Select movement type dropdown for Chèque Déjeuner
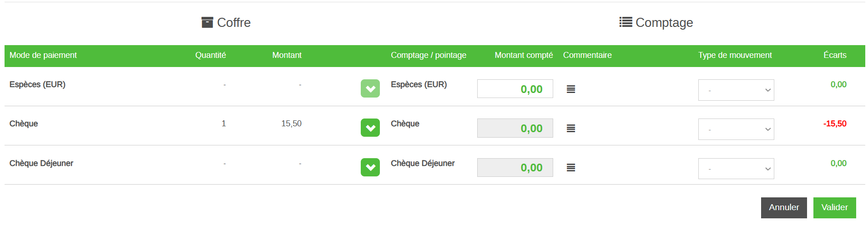The height and width of the screenshot is (227, 868). [736, 169]
